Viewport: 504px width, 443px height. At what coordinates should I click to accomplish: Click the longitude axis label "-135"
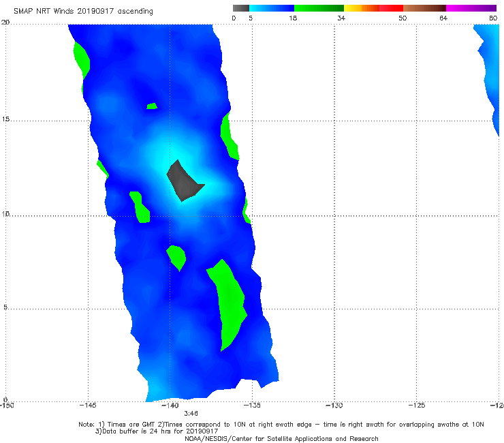point(252,406)
